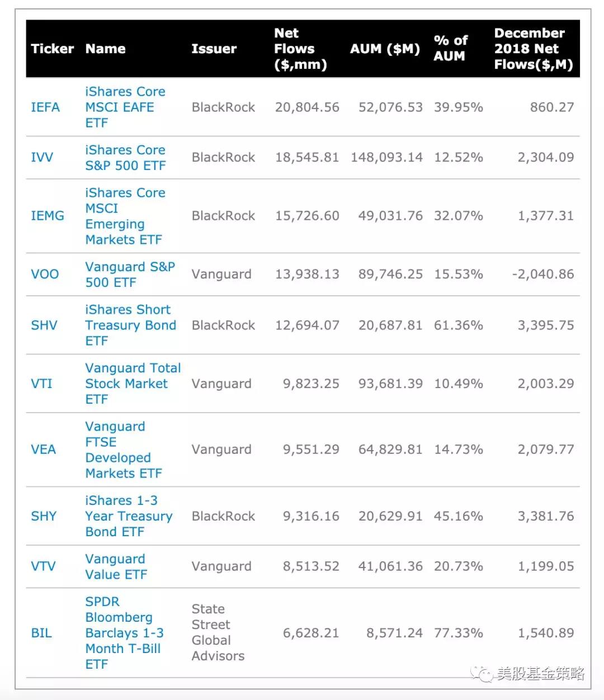Click the VEA ticker link
Image resolution: width=604 pixels, height=700 pixels.
pyautogui.click(x=44, y=450)
